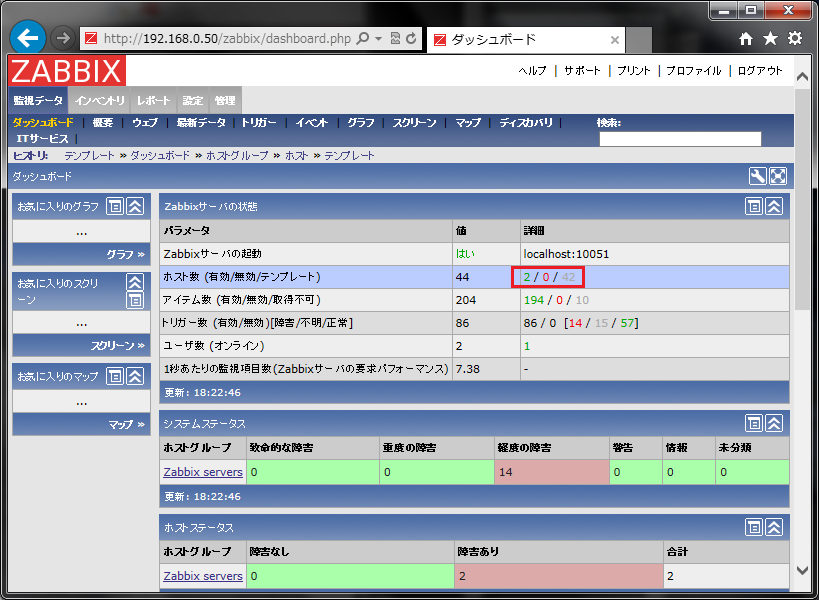This screenshot has width=819, height=600.
Task: Select the 管理 main tab
Action: pyautogui.click(x=225, y=100)
